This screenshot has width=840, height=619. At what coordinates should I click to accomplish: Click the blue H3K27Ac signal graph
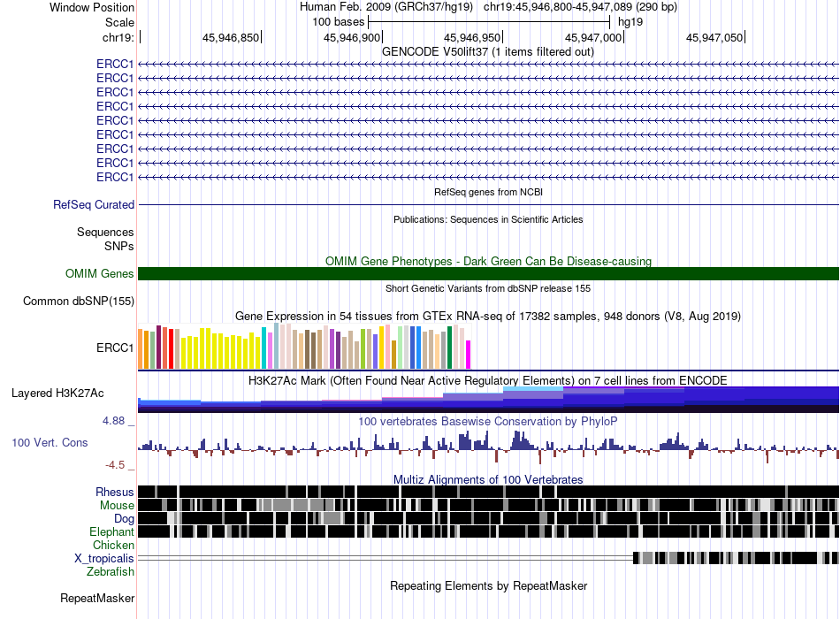coord(488,400)
